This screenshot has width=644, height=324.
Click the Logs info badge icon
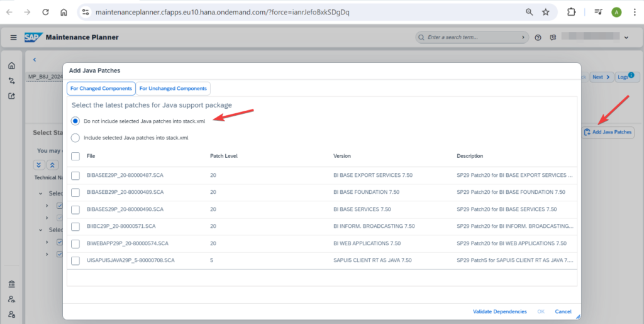pos(631,75)
